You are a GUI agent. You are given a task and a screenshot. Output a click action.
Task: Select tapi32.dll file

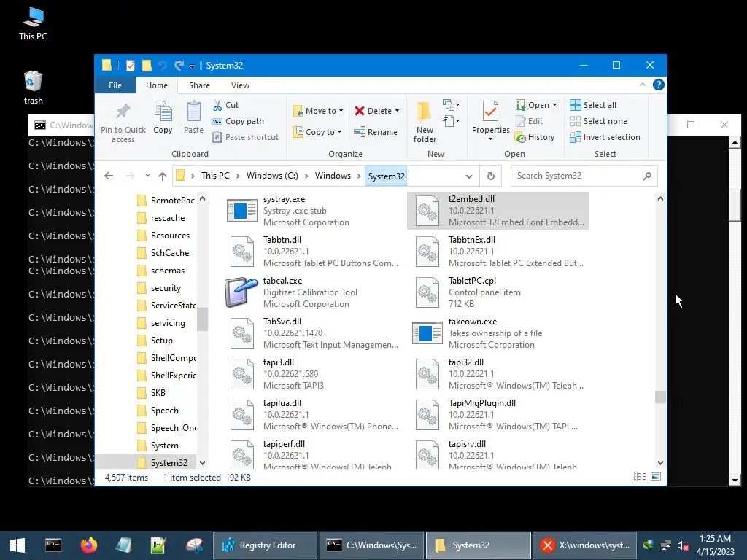coord(498,374)
